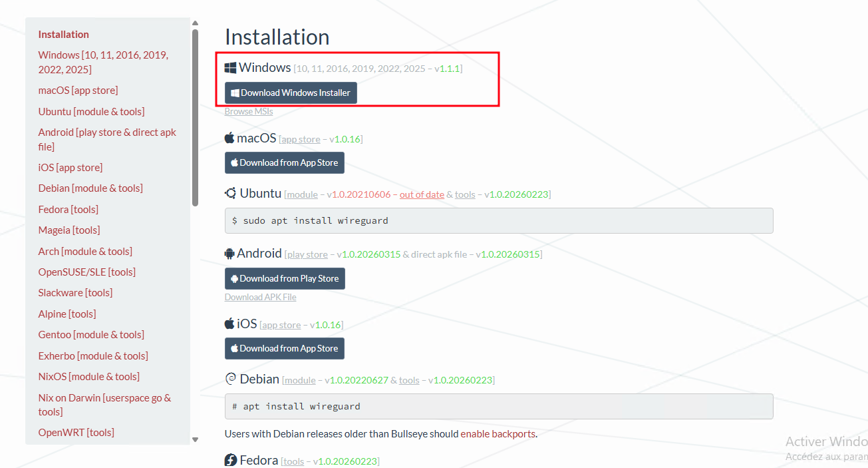The width and height of the screenshot is (868, 468).
Task: Click the sidebar scrollbar up arrow
Action: coord(195,23)
